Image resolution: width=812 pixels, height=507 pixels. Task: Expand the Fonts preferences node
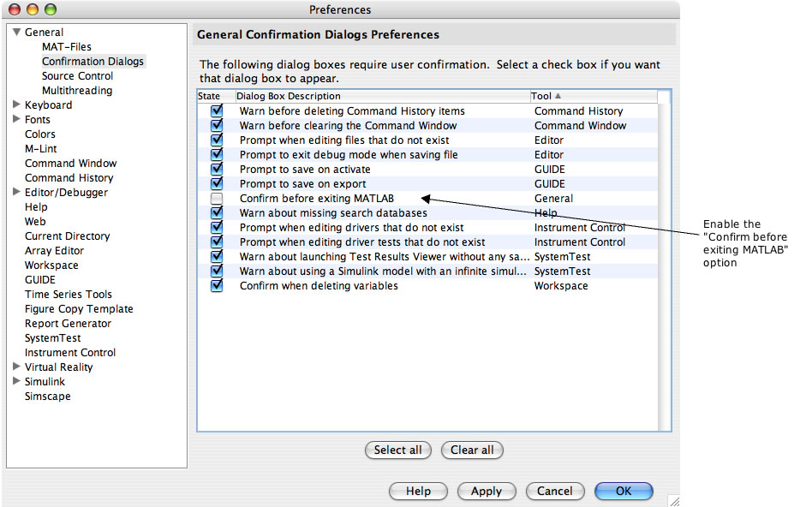tap(16, 120)
